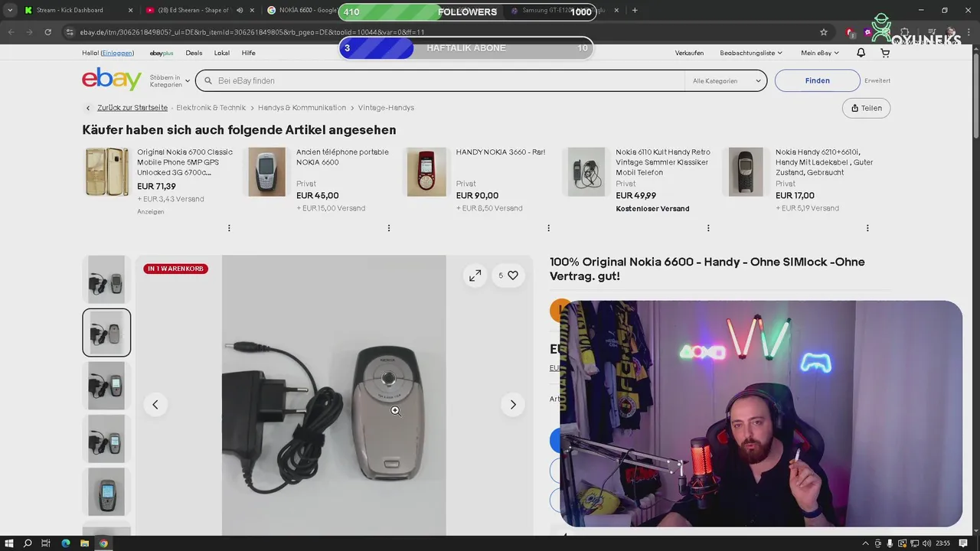Viewport: 980px width, 551px height.
Task: Open the Hilfe menu item
Action: (x=249, y=53)
